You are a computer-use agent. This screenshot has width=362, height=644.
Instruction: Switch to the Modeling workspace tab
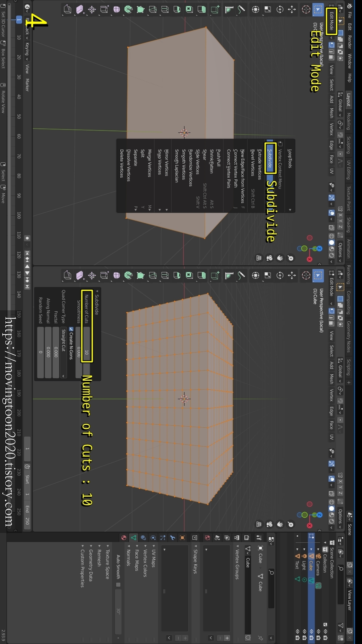pyautogui.click(x=349, y=121)
